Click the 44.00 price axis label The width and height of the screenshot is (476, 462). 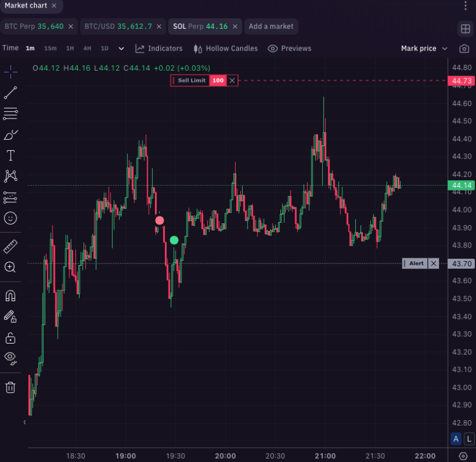coord(462,210)
